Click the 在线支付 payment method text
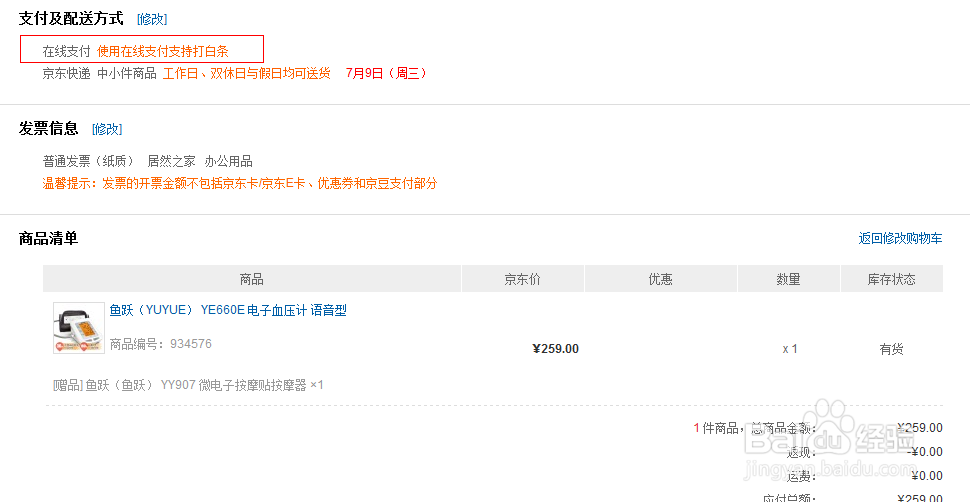Screen dimensions: 970x502 coord(66,50)
